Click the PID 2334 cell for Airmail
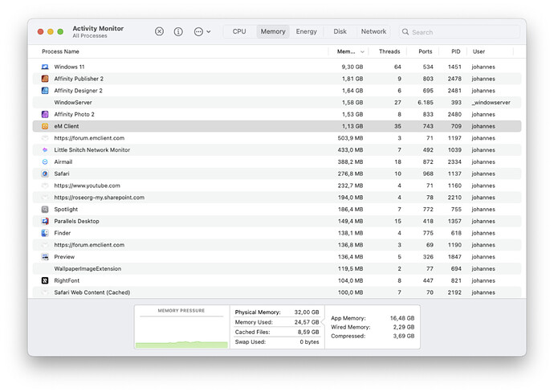Screen dimensions: 554x392 454,162
